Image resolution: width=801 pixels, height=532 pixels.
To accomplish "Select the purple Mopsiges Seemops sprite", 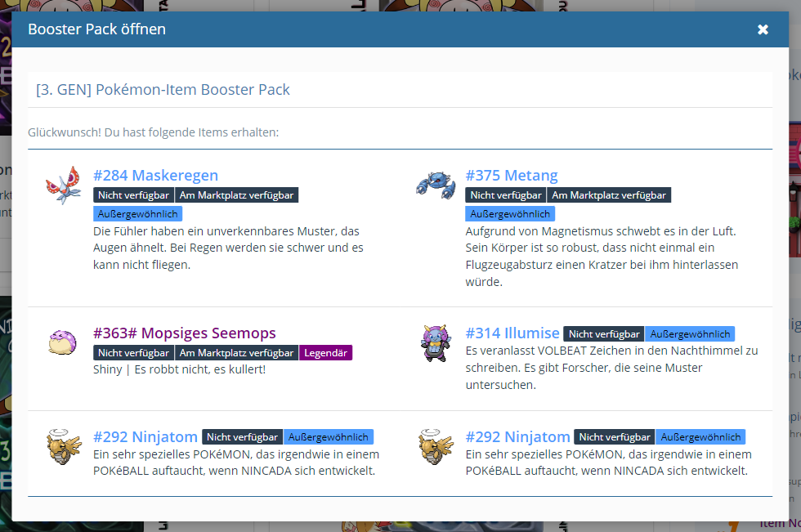I will coord(64,342).
